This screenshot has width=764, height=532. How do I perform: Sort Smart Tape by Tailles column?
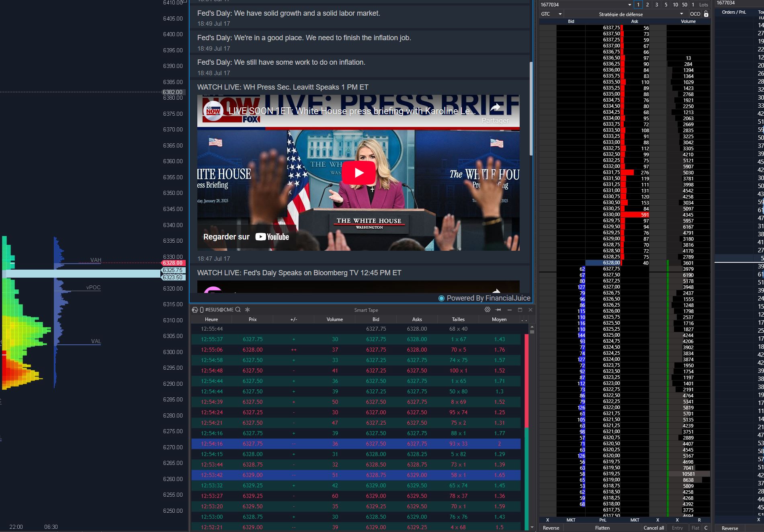click(x=458, y=319)
